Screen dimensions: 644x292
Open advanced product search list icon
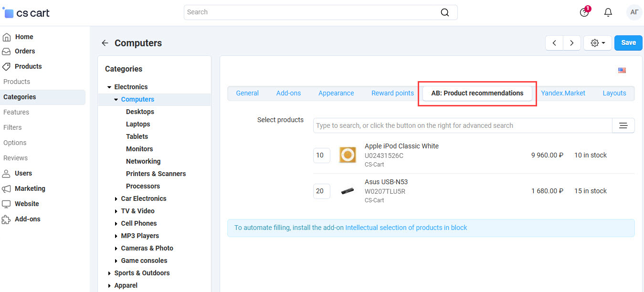point(623,125)
